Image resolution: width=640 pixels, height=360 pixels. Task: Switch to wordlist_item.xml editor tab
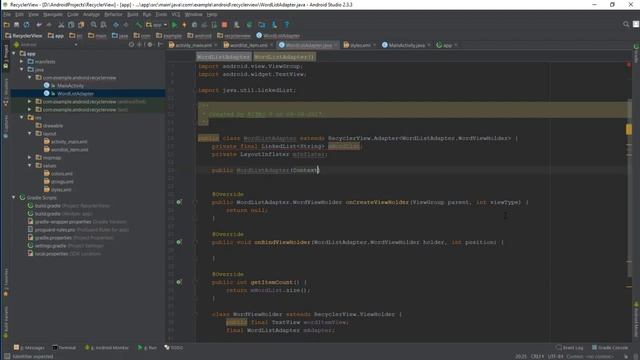click(249, 45)
